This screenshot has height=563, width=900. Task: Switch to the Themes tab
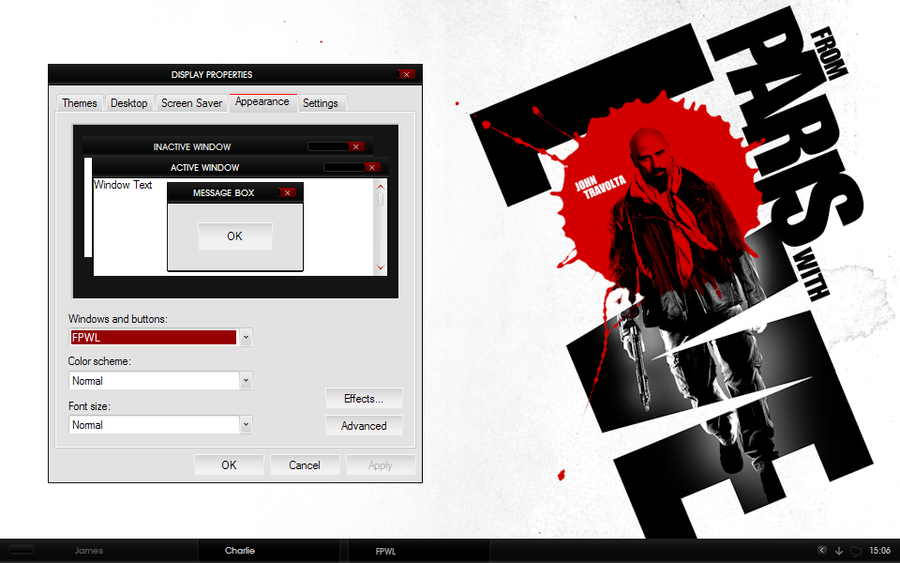(x=80, y=103)
